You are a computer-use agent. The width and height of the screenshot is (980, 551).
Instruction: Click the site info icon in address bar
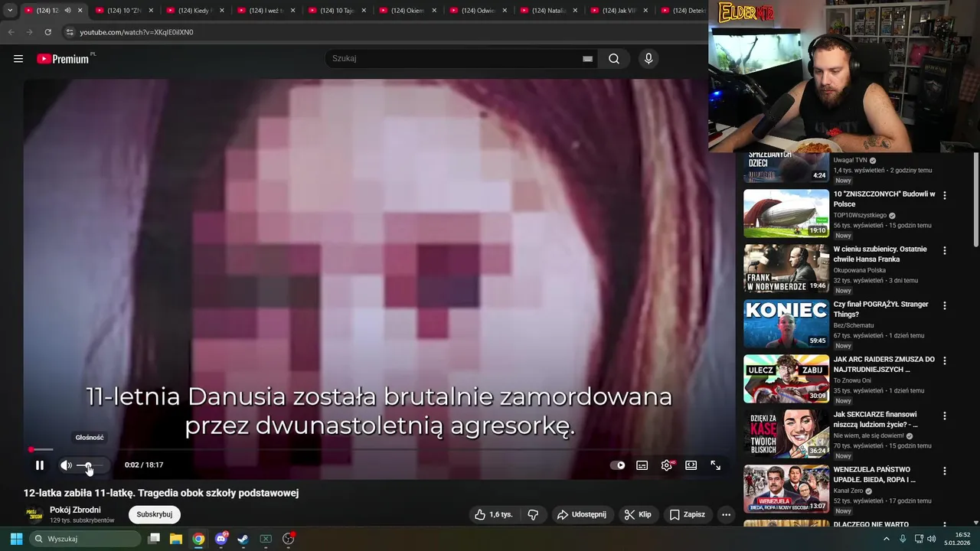click(x=70, y=32)
